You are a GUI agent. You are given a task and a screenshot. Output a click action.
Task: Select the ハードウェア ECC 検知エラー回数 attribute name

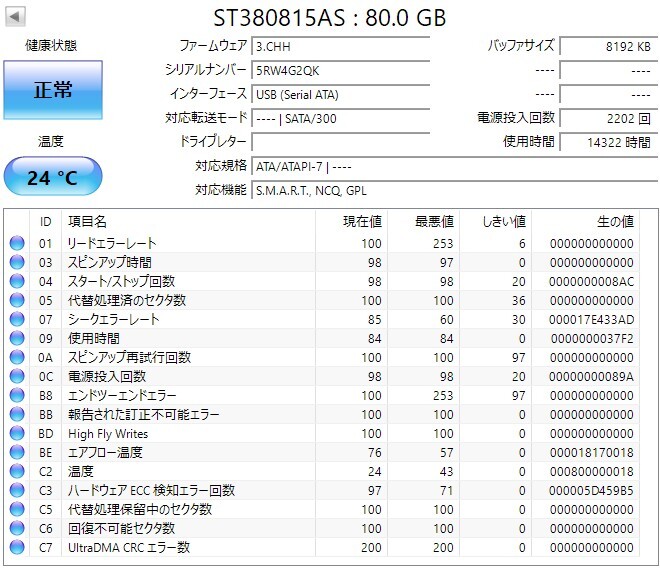[x=152, y=491]
